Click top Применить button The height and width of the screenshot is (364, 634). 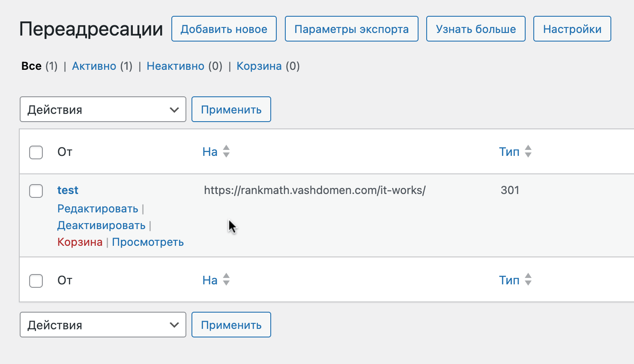tap(231, 109)
